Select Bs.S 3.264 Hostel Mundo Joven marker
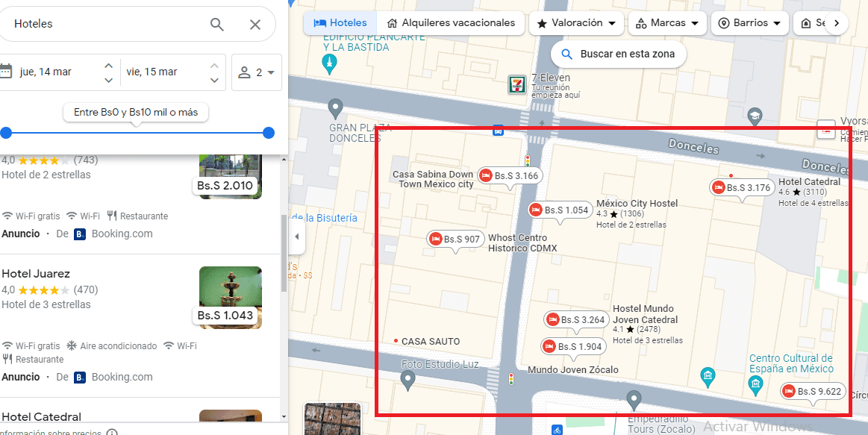The image size is (868, 435). pyautogui.click(x=576, y=320)
